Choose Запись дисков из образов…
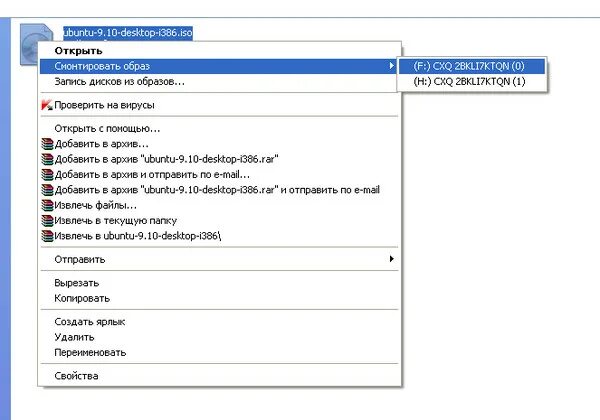Viewport: 600px width, 420px height. [x=220, y=81]
